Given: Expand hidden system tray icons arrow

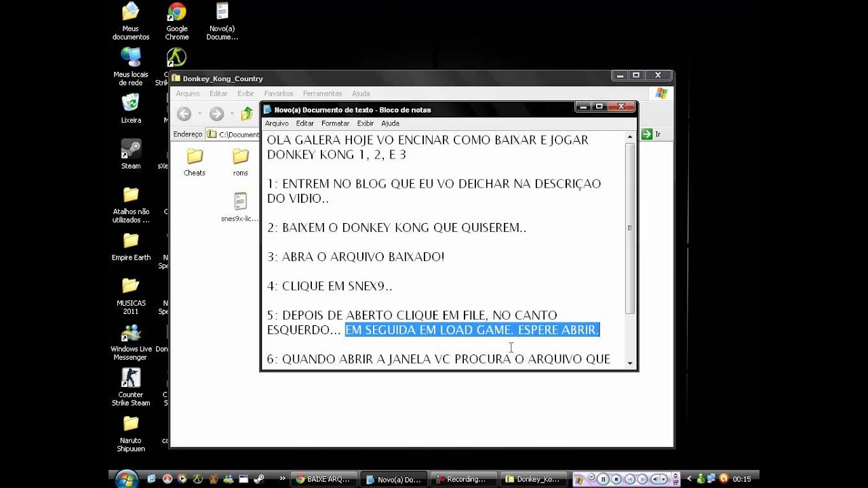Looking at the screenshot, I should [x=690, y=479].
